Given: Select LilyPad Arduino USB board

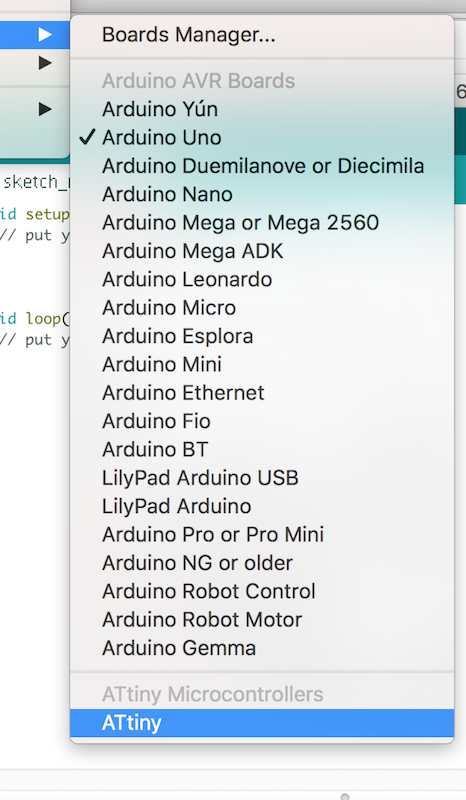Looking at the screenshot, I should pyautogui.click(x=262, y=478).
